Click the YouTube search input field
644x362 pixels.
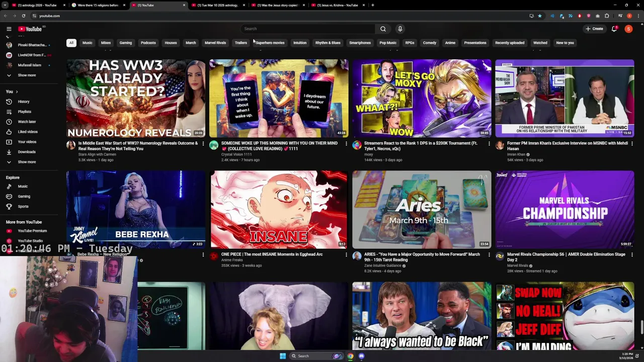point(307,29)
